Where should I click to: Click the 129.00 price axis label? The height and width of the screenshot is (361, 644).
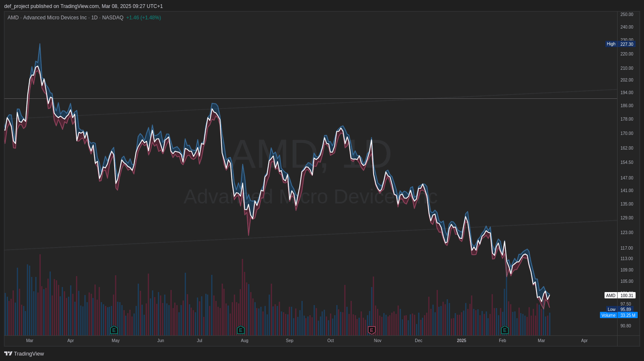coord(627,218)
